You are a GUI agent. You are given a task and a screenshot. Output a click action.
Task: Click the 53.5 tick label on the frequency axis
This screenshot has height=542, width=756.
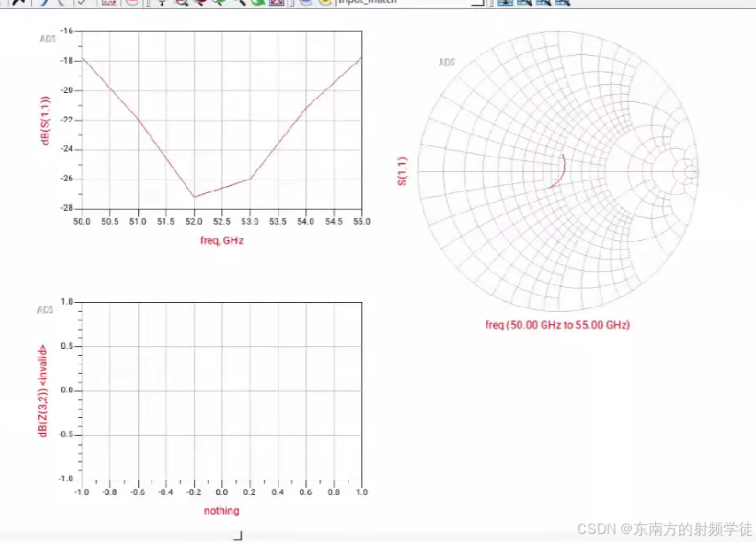(278, 221)
